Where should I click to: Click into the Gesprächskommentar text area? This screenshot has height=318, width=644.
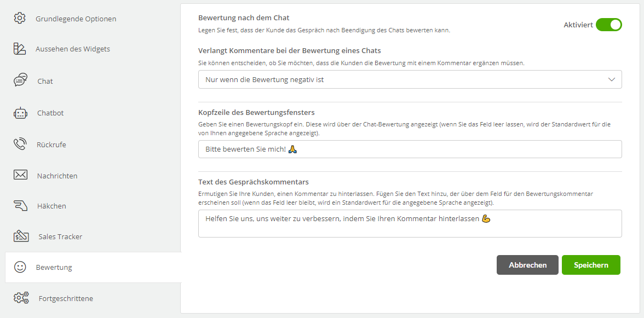[410, 224]
